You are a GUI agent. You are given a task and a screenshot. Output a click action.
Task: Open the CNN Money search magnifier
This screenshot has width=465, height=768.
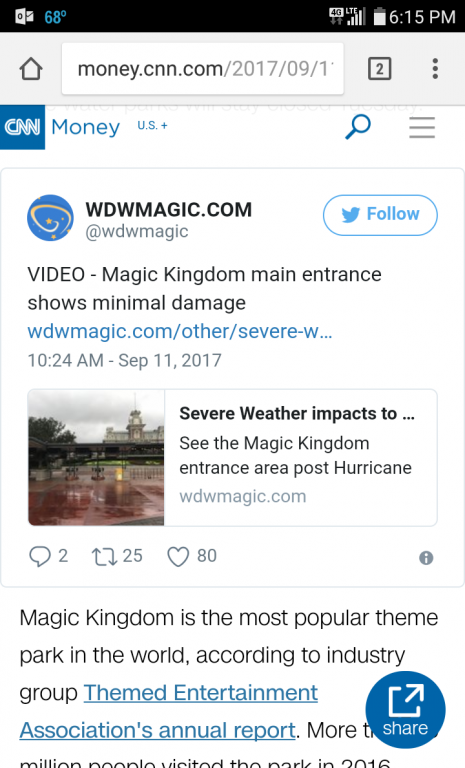[x=358, y=127]
